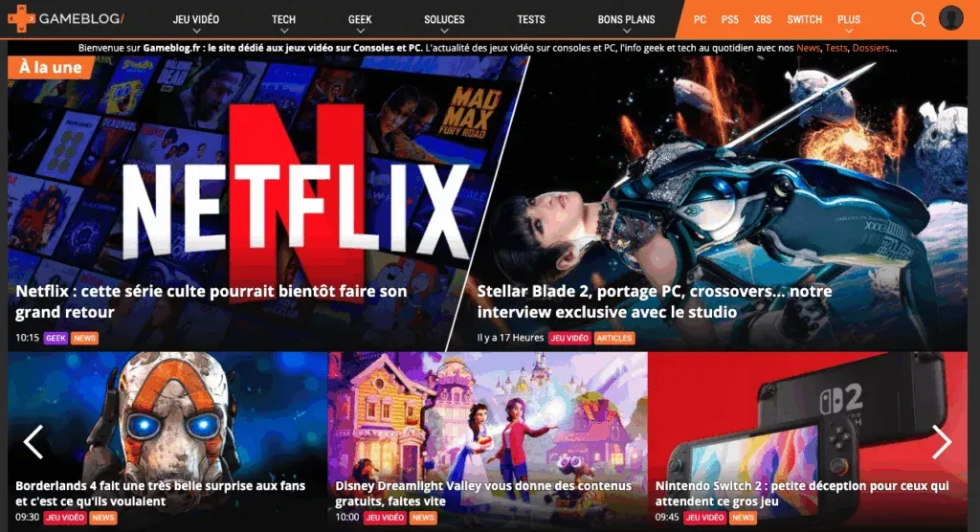Select the SWITCH platform tab
Screen dimensions: 980x532
click(804, 19)
